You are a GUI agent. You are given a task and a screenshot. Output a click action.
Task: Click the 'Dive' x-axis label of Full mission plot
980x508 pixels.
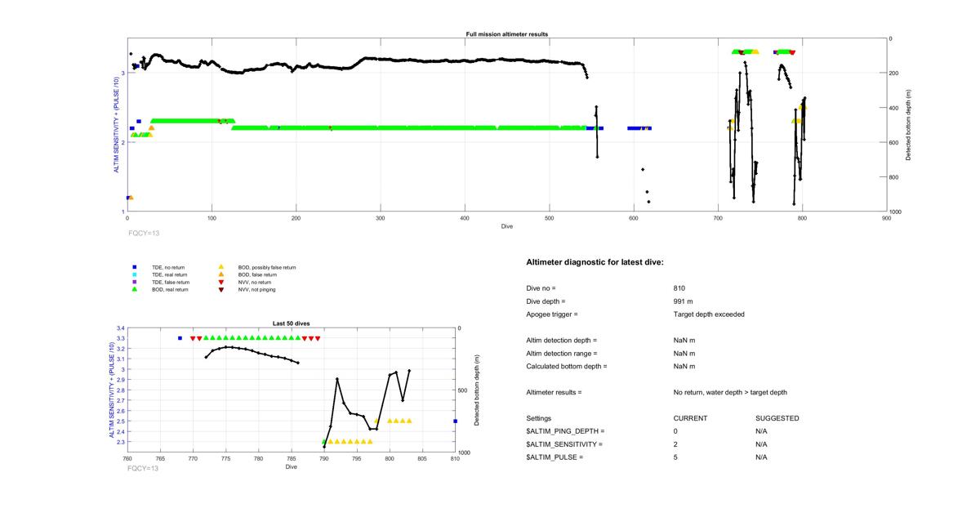(x=506, y=226)
